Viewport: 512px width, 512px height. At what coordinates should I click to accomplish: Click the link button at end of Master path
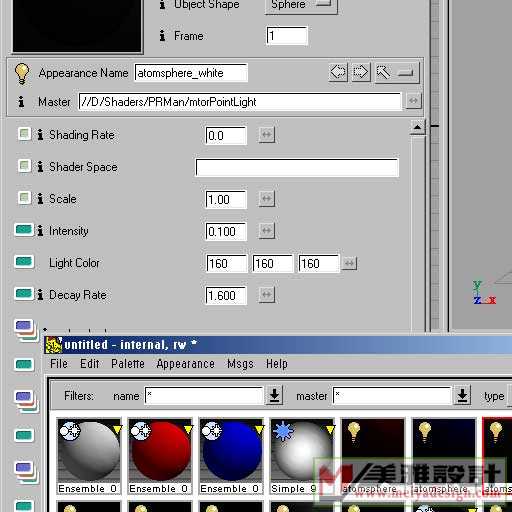point(414,101)
